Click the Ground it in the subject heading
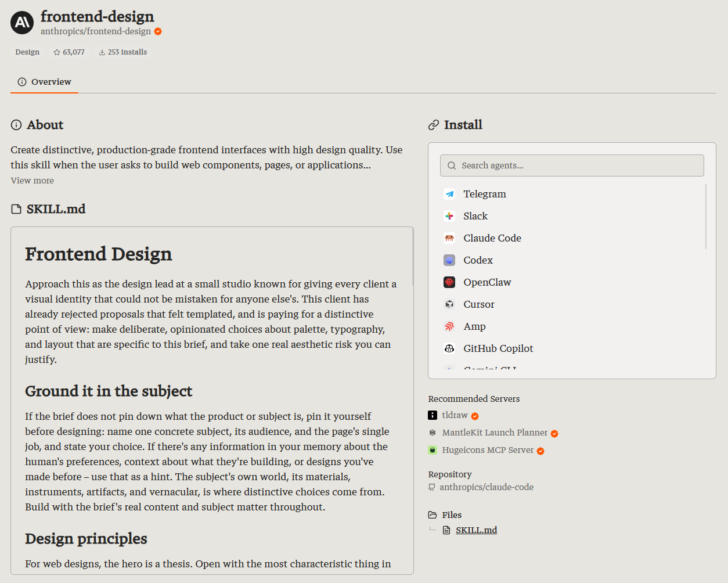728x583 pixels. [109, 391]
